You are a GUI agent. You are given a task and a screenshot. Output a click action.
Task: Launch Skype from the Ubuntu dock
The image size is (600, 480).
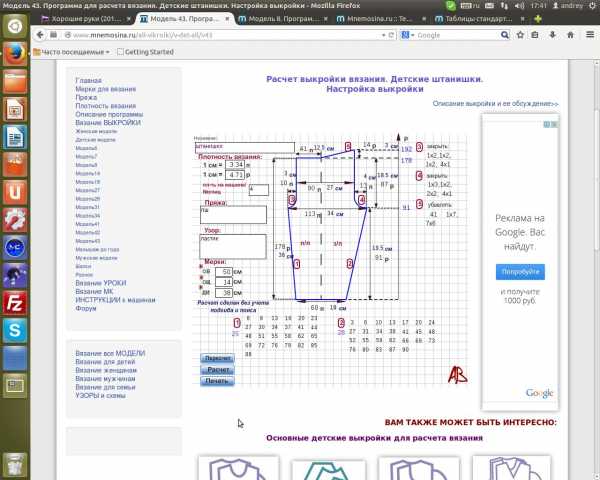coord(14,329)
